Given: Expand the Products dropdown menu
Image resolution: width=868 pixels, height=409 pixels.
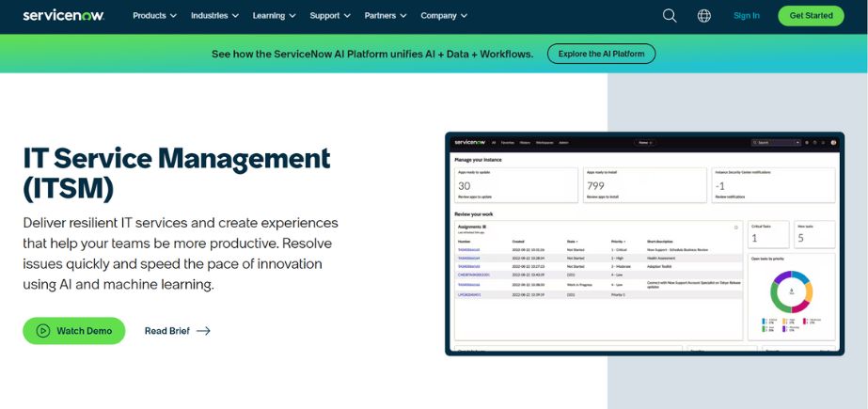Looking at the screenshot, I should pyautogui.click(x=154, y=15).
